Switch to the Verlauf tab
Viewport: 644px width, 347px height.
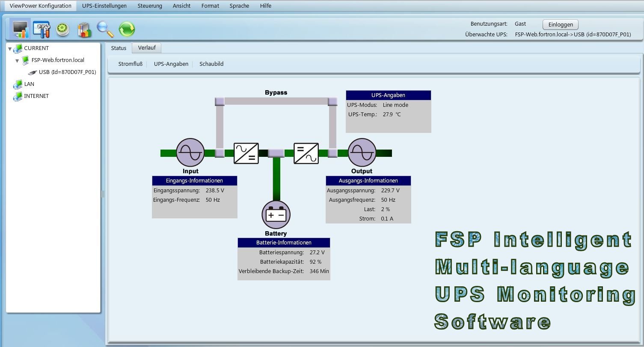tap(147, 48)
